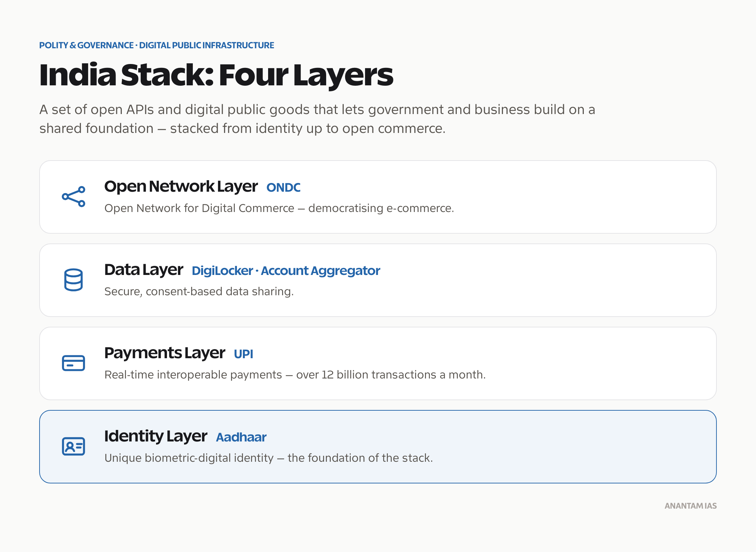756x552 pixels.
Task: Click the Open Network Layer heading
Action: point(181,186)
